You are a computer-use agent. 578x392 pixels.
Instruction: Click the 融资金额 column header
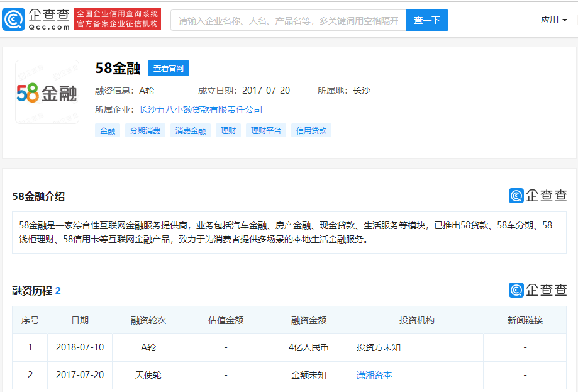click(309, 320)
